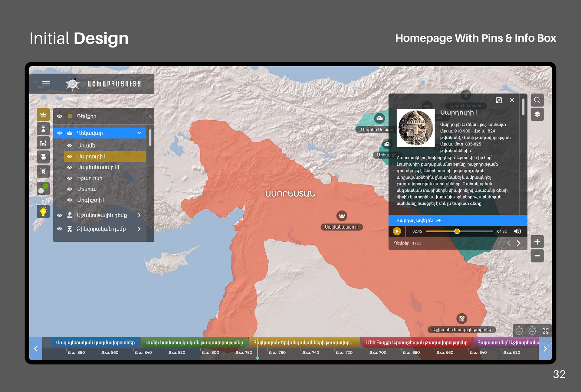581x392 pixels.
Task: Open the Վանի համահայկական թագավորությունը timeline period
Action: tap(194, 343)
